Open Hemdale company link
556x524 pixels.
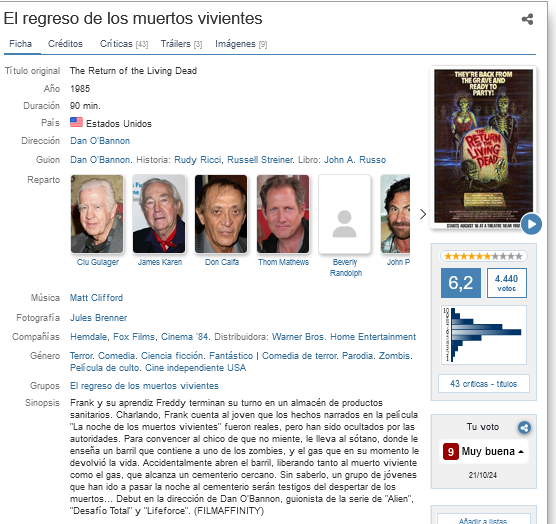coord(88,337)
